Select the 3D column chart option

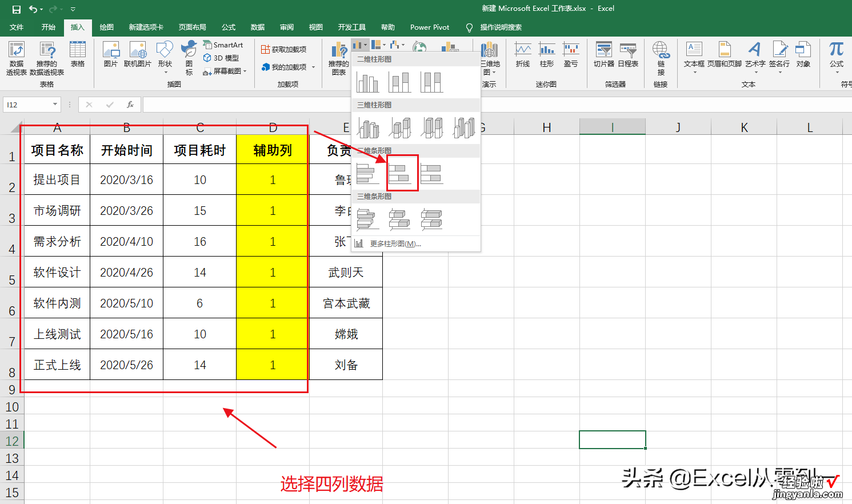[x=463, y=128]
